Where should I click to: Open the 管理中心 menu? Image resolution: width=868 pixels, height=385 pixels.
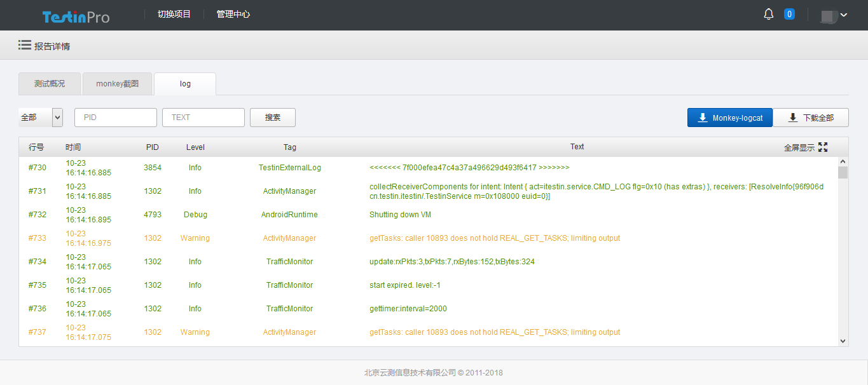click(x=233, y=14)
